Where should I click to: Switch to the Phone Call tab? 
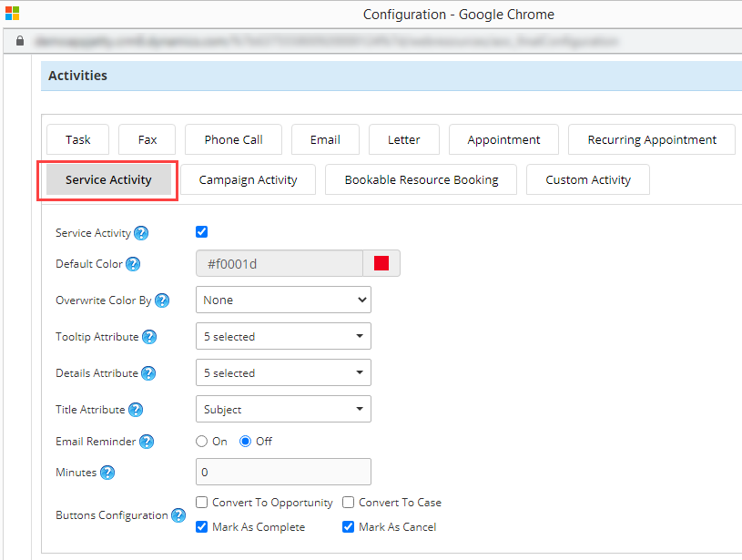(x=233, y=139)
